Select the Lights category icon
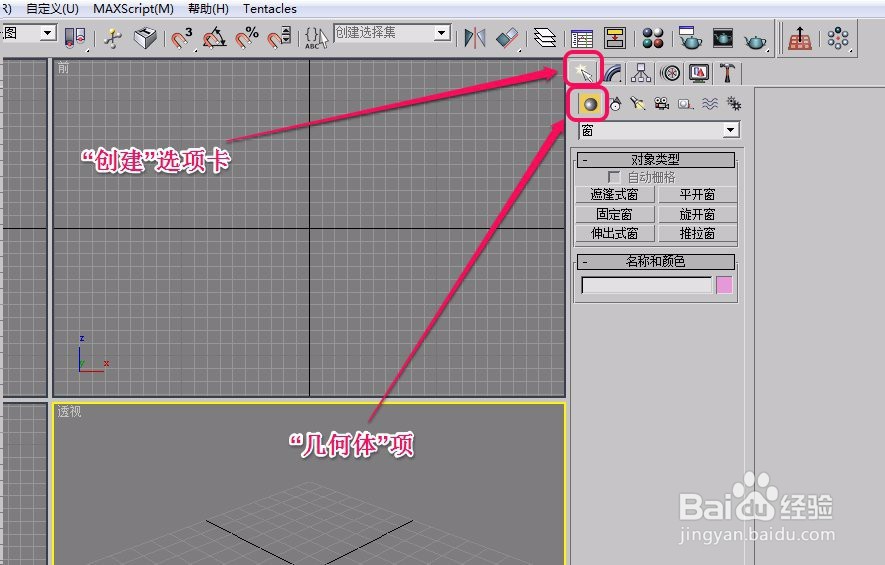Image resolution: width=885 pixels, height=565 pixels. (638, 104)
